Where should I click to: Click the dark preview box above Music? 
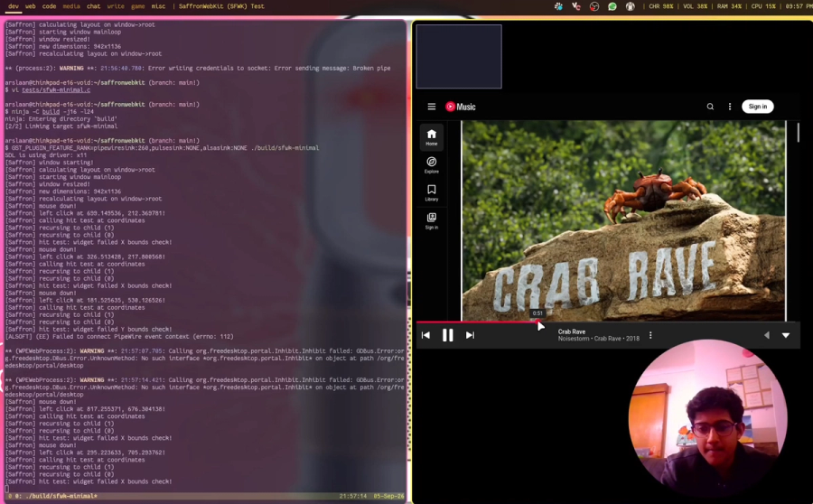coord(459,57)
